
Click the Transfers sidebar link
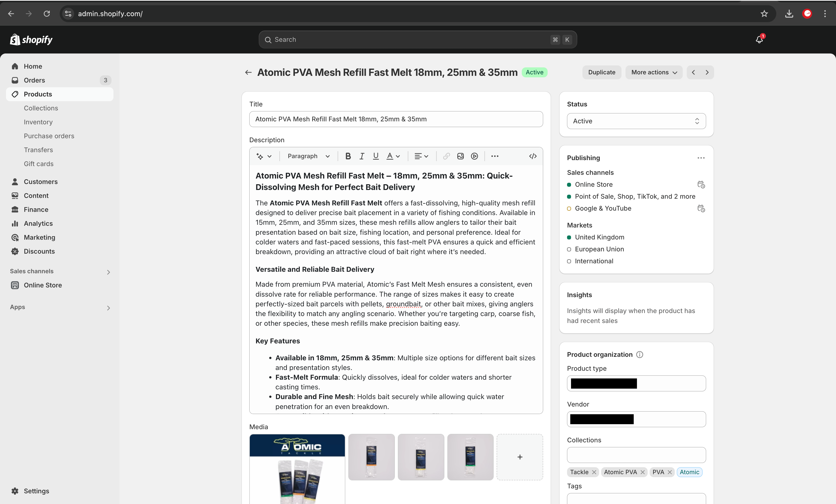[x=38, y=150]
